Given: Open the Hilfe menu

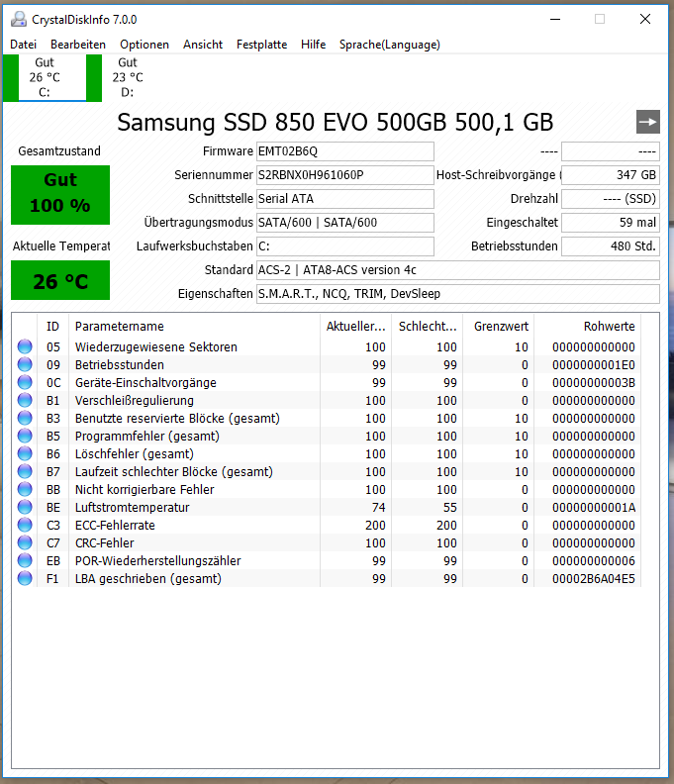Looking at the screenshot, I should point(314,45).
